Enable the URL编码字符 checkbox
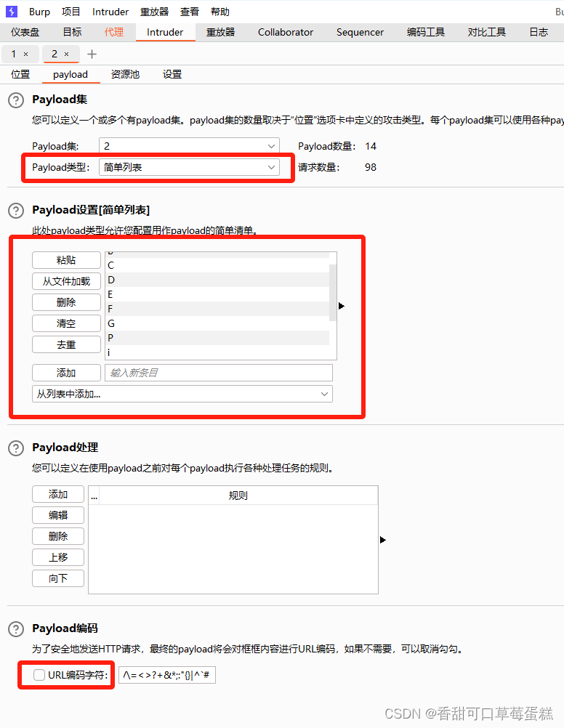The width and height of the screenshot is (564, 728). [x=39, y=675]
